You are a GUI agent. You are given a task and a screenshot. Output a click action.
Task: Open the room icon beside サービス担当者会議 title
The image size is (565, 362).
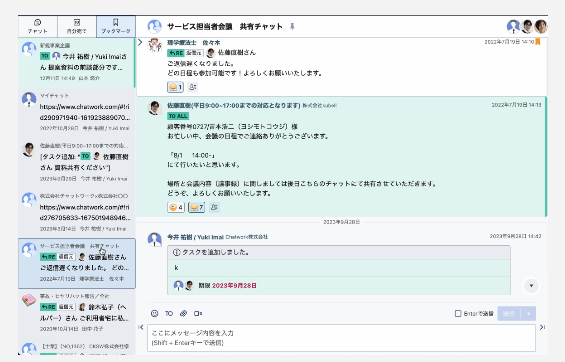pos(155,27)
